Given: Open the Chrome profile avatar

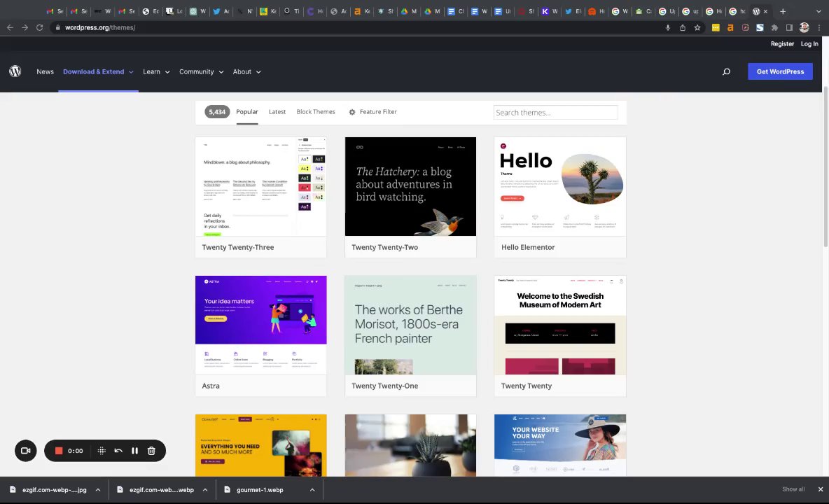Looking at the screenshot, I should pyautogui.click(x=804, y=27).
